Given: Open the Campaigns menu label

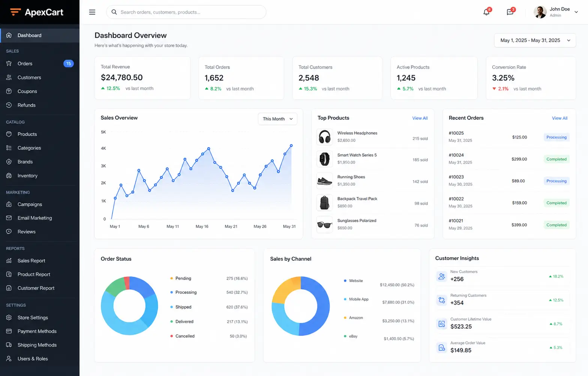Looking at the screenshot, I should pyautogui.click(x=30, y=205).
